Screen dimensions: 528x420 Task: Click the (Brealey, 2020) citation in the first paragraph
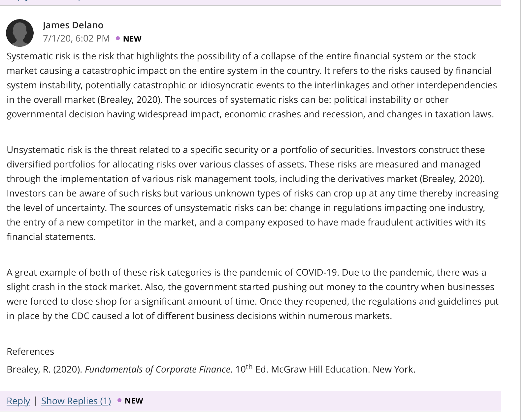tap(130, 100)
